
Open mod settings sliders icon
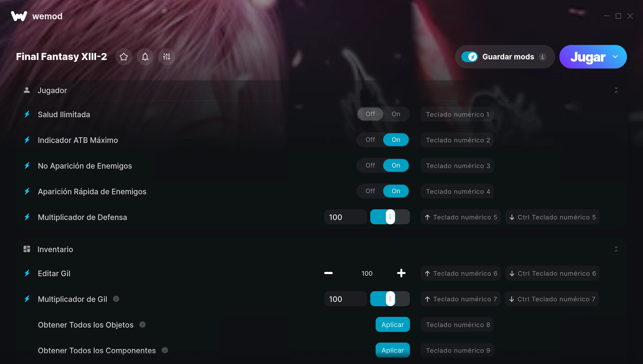[x=167, y=57]
